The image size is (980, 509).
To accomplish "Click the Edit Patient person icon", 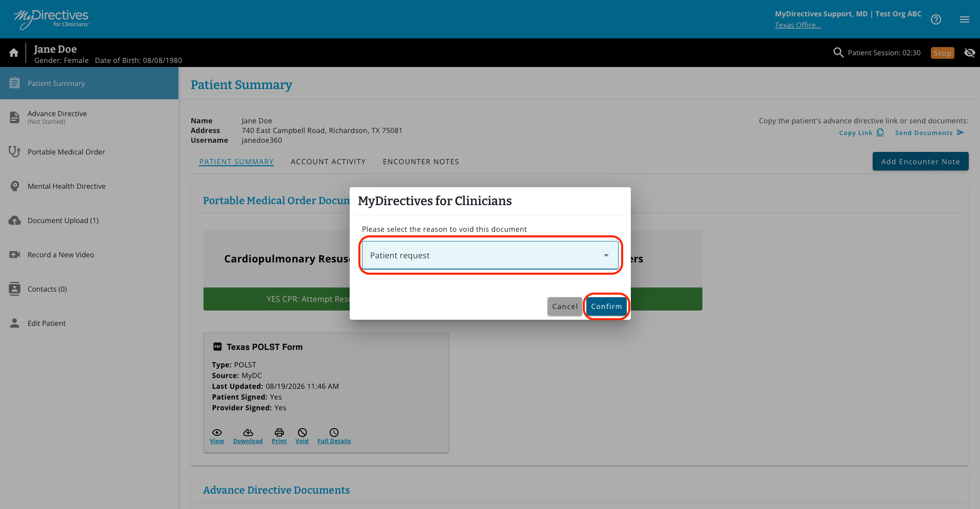I will pyautogui.click(x=15, y=323).
